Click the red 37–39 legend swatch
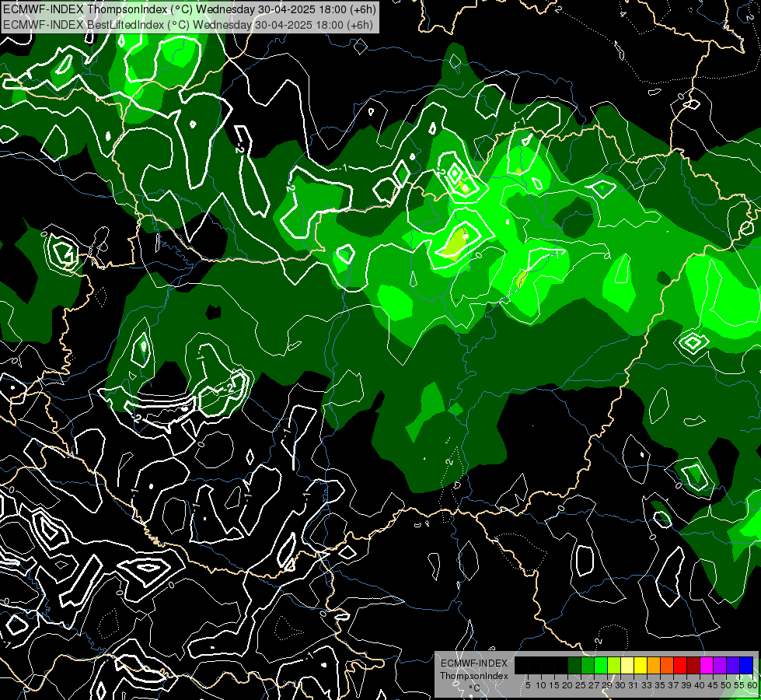 (680, 666)
